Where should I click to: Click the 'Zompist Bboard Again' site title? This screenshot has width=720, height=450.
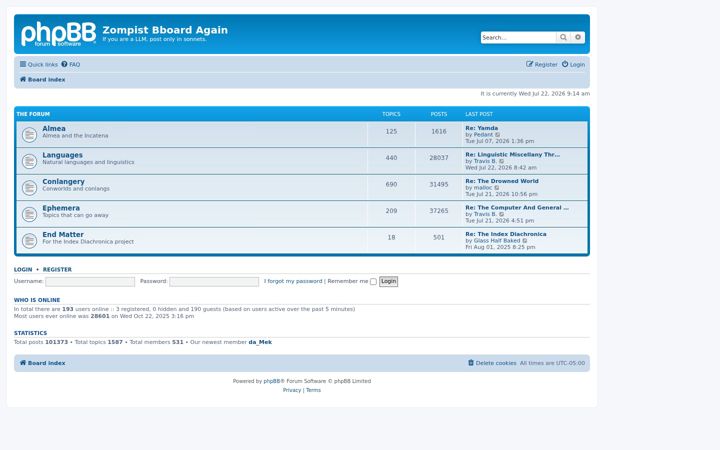click(x=165, y=30)
